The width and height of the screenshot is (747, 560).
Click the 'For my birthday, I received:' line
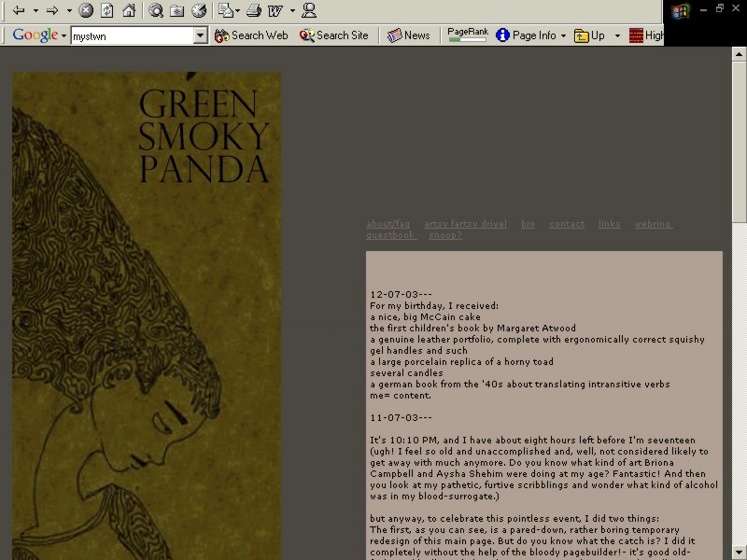[x=434, y=306]
